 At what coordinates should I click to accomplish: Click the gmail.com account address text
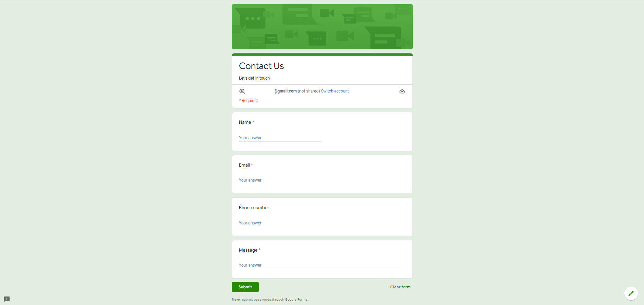coord(286,91)
